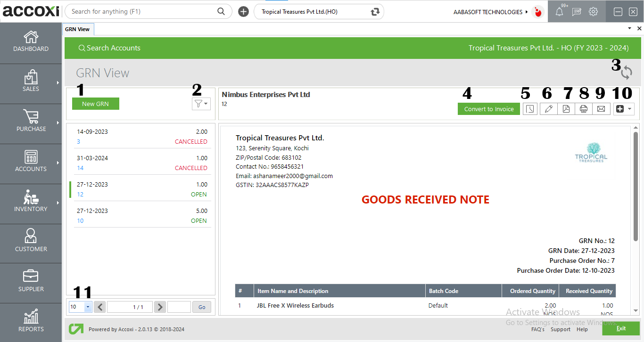Click the print icon

[x=583, y=109]
